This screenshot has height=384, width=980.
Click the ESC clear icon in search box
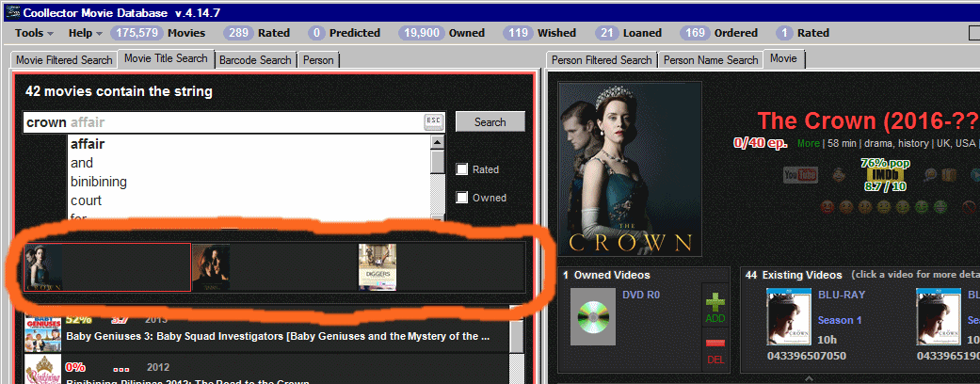pyautogui.click(x=433, y=121)
